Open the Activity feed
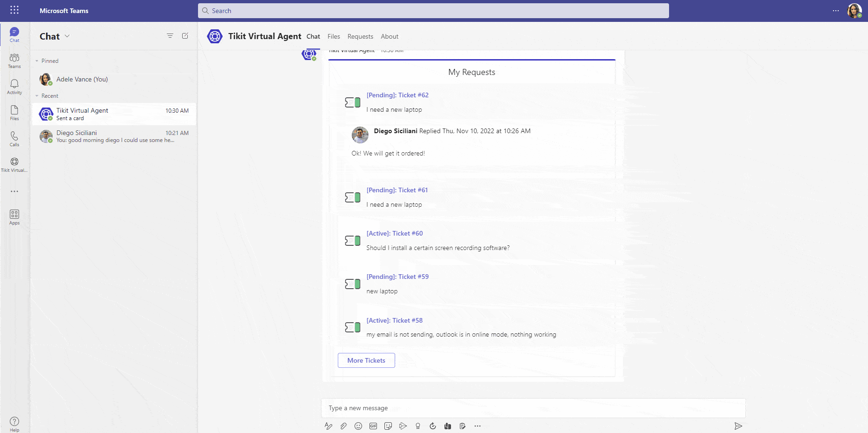 (14, 87)
